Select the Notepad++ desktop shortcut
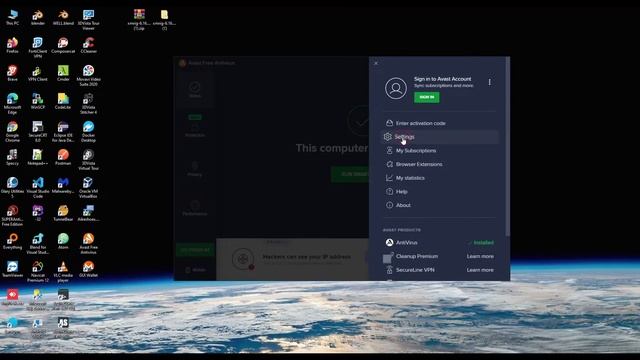Screen dimensions: 640x360 tap(38, 158)
